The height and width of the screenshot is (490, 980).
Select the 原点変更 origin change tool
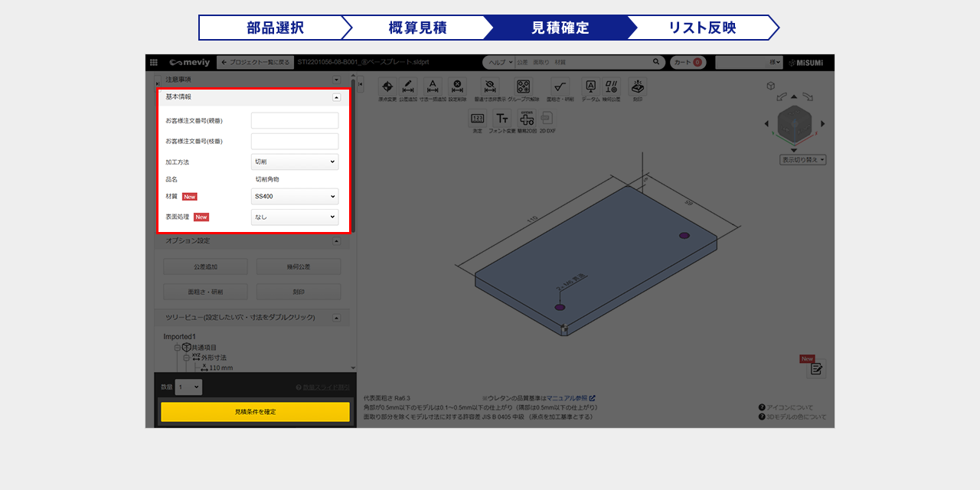tap(387, 87)
